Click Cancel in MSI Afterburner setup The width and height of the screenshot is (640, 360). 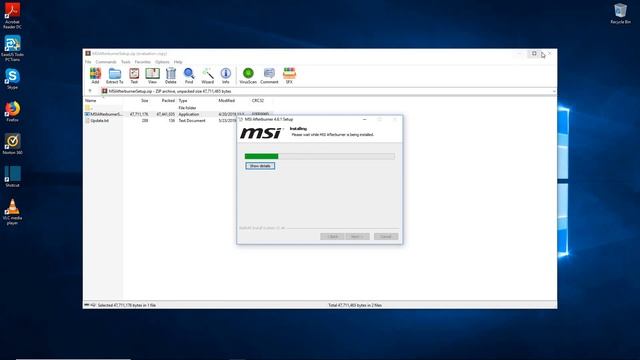tap(386, 237)
